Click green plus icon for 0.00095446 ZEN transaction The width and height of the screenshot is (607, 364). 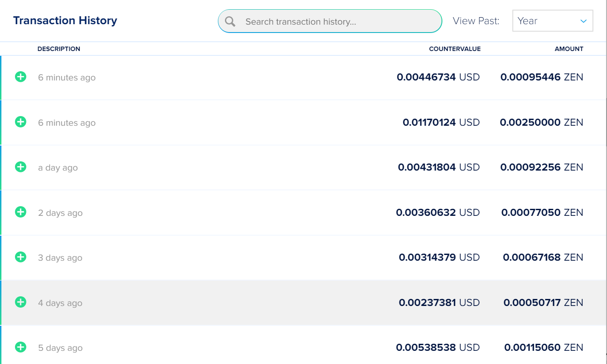click(x=21, y=77)
